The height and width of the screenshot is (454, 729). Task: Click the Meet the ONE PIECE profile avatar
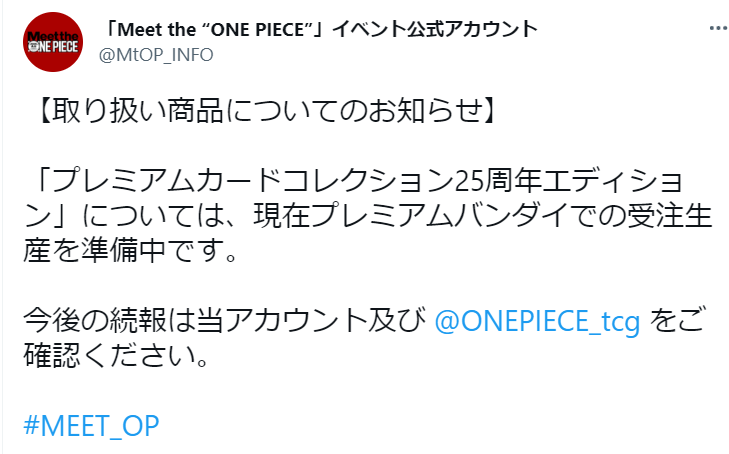[53, 42]
